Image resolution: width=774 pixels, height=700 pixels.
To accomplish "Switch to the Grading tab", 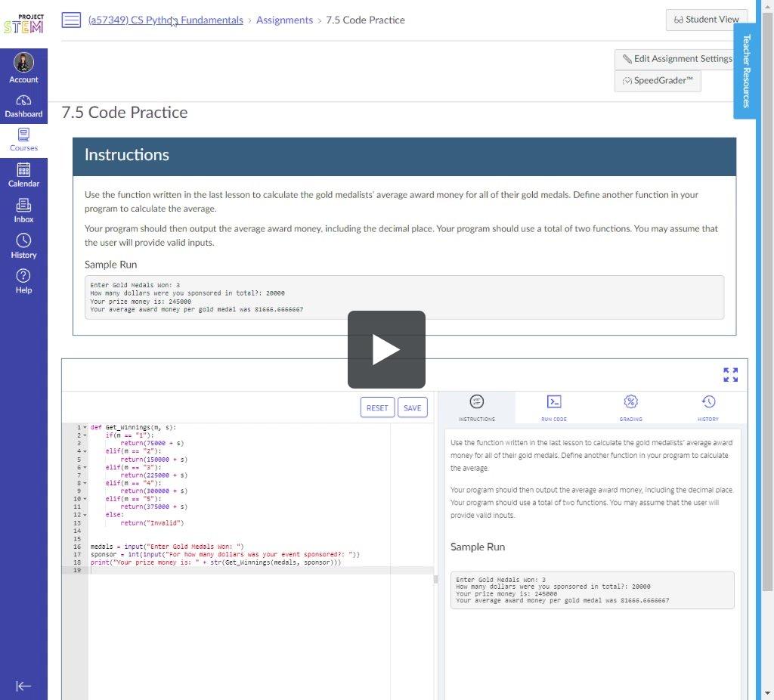I will tap(631, 408).
